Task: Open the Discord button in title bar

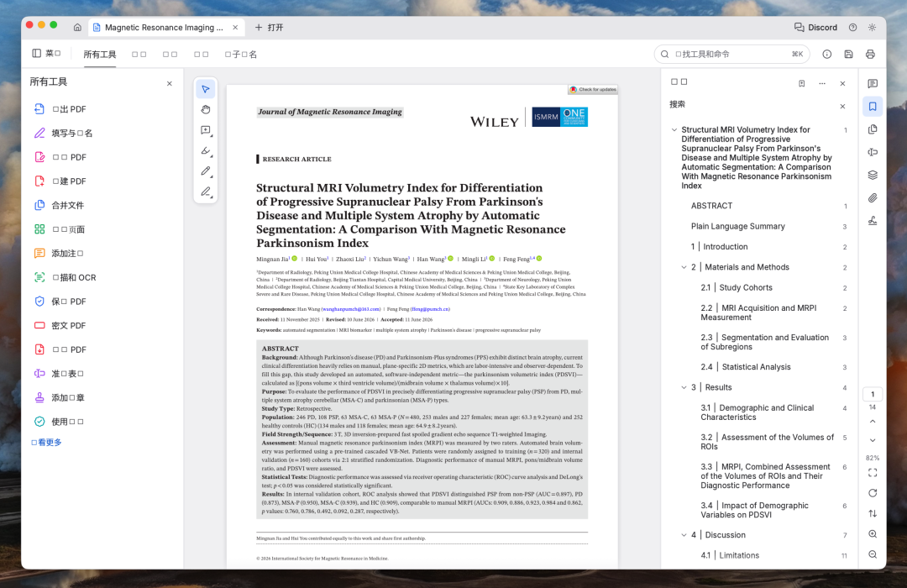Action: tap(815, 27)
